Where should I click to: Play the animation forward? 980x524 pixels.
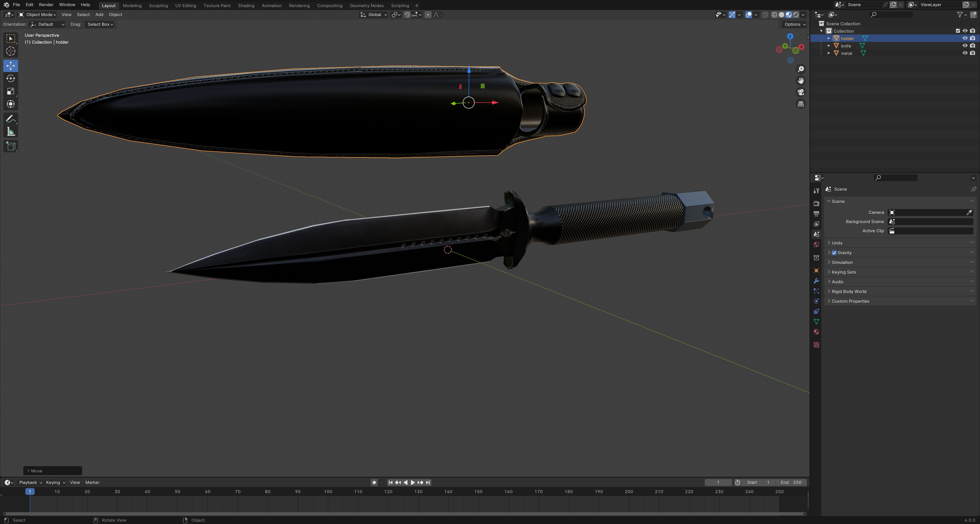point(413,482)
